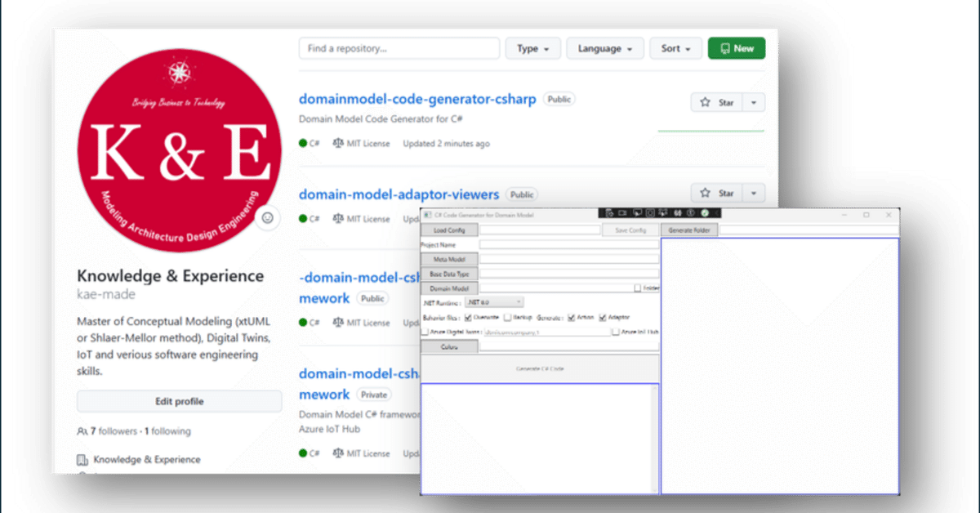Click the Project Name text field
The image size is (980, 513).
[568, 244]
